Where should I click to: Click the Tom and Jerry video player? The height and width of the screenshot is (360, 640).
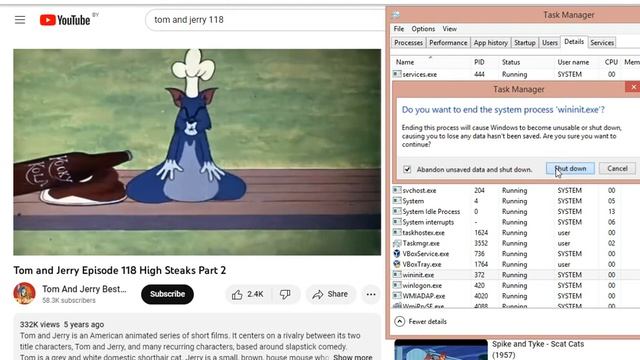[x=197, y=152]
